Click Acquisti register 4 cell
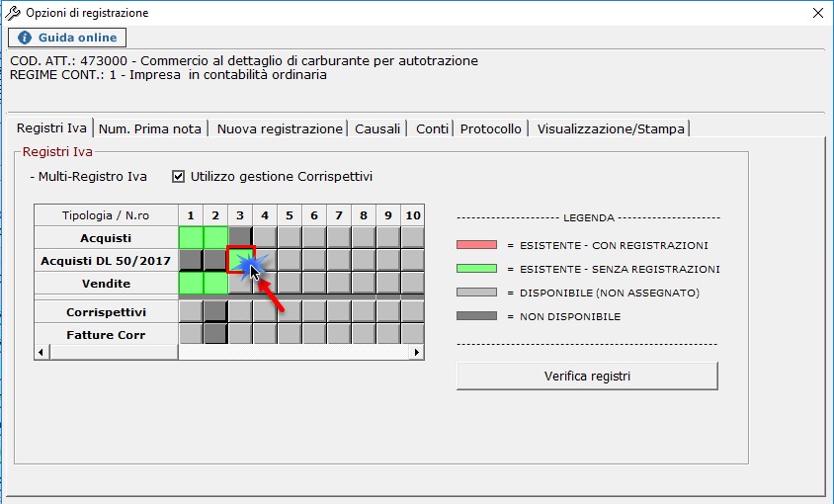Image resolution: width=834 pixels, height=504 pixels. 265,237
